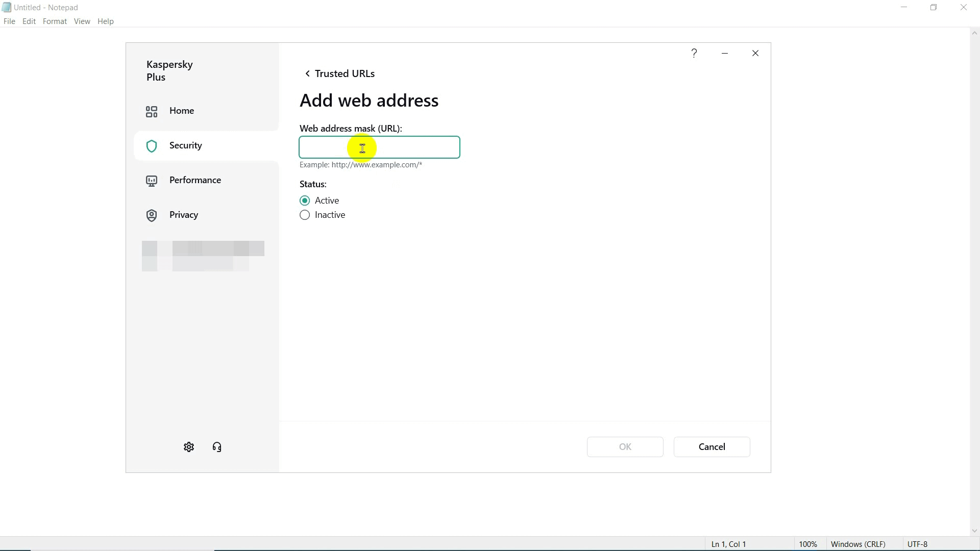Open the Edit menu in Notepad

coord(29,21)
